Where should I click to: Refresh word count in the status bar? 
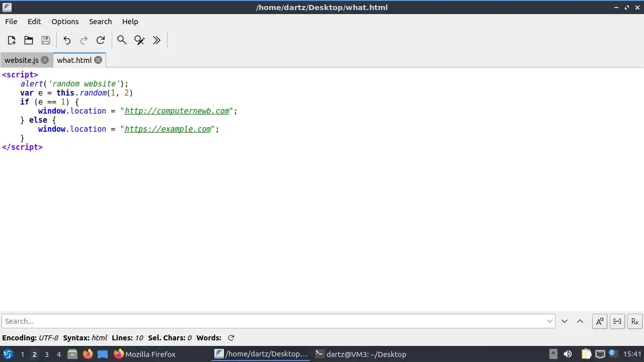click(231, 338)
